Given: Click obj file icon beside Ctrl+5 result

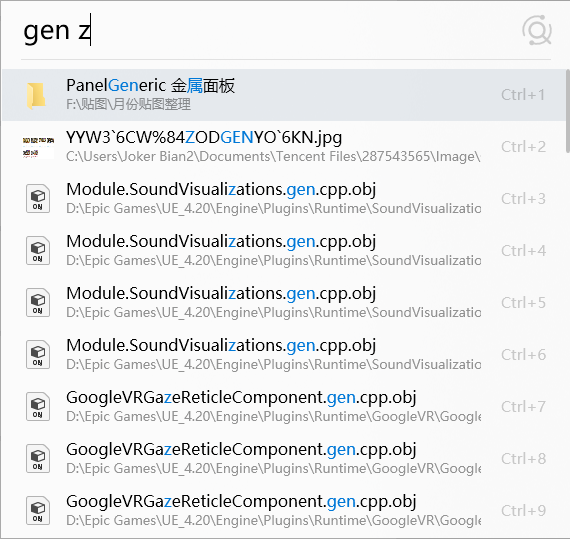Looking at the screenshot, I should [x=38, y=302].
